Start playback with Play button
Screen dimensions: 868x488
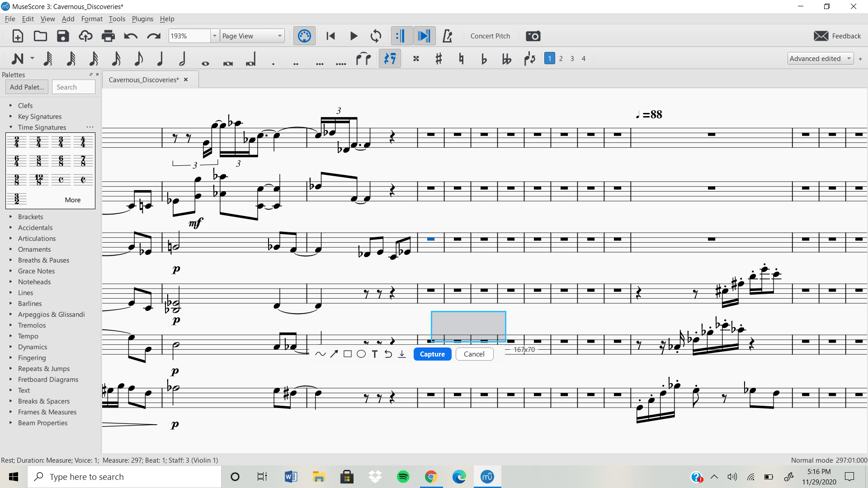tap(354, 36)
